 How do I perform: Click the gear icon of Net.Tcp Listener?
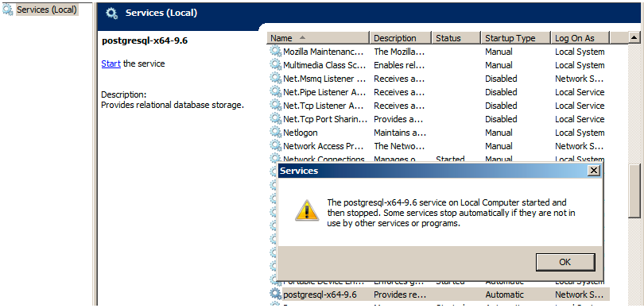pos(275,106)
